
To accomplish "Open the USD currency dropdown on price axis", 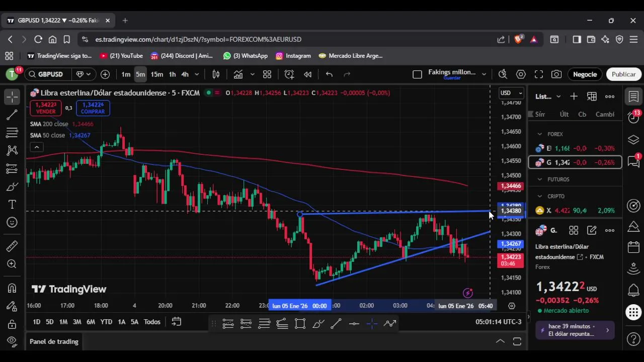I will coord(511,93).
